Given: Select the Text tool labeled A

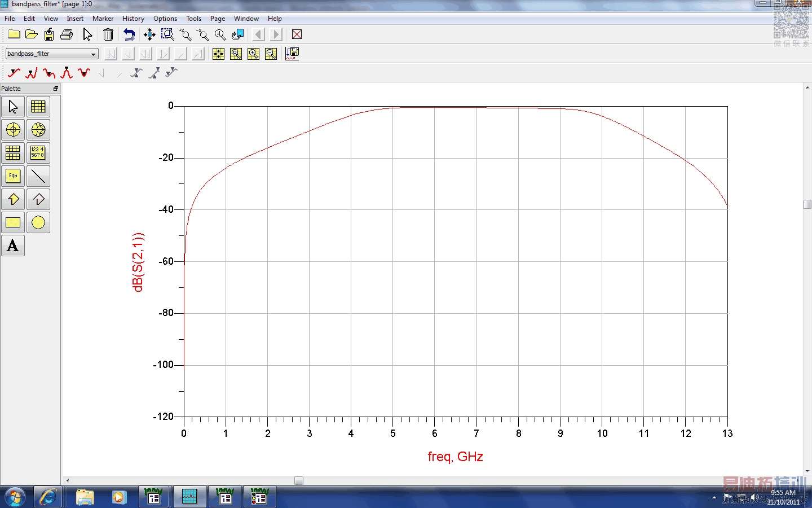Looking at the screenshot, I should click(13, 246).
